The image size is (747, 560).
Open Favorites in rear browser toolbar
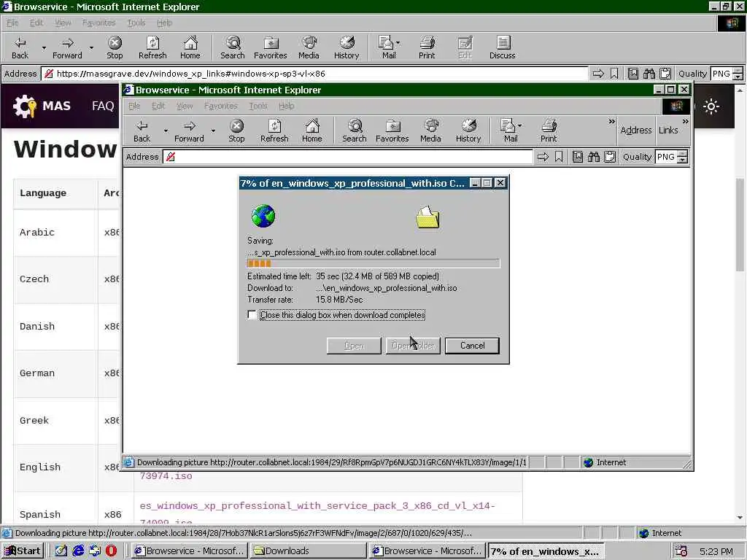pyautogui.click(x=271, y=47)
